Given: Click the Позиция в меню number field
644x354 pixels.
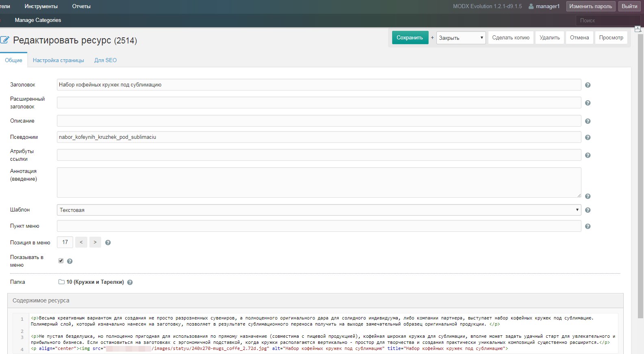Looking at the screenshot, I should pyautogui.click(x=65, y=242).
